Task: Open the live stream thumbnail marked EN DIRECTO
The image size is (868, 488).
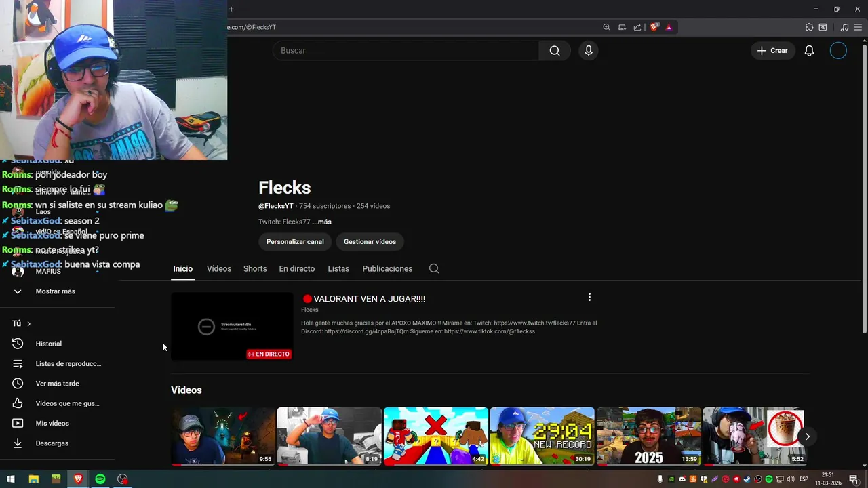Action: point(232,327)
